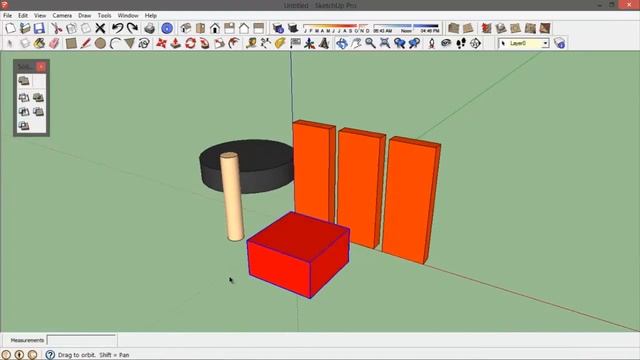Open the Camera menu
The width and height of the screenshot is (640, 360).
[62, 16]
